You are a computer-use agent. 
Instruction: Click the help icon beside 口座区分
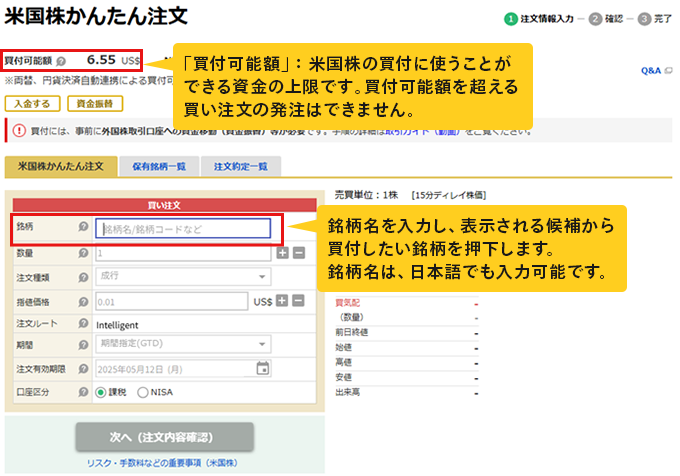tap(84, 392)
